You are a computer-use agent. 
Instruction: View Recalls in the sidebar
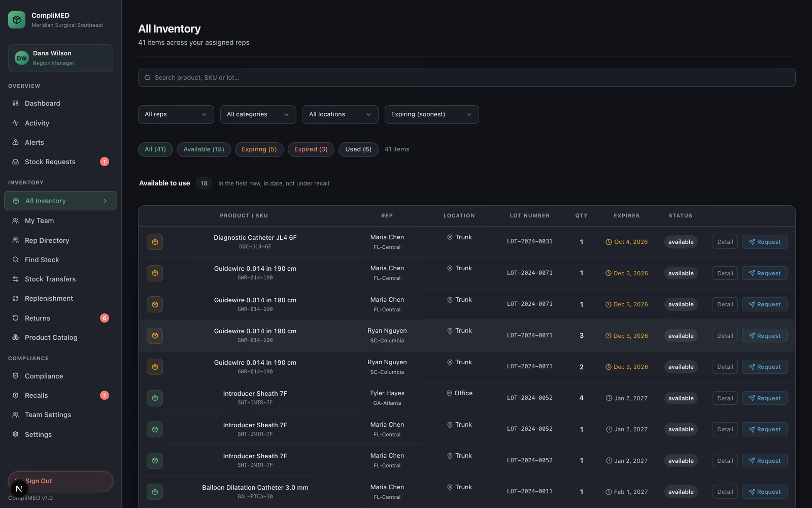point(60,395)
